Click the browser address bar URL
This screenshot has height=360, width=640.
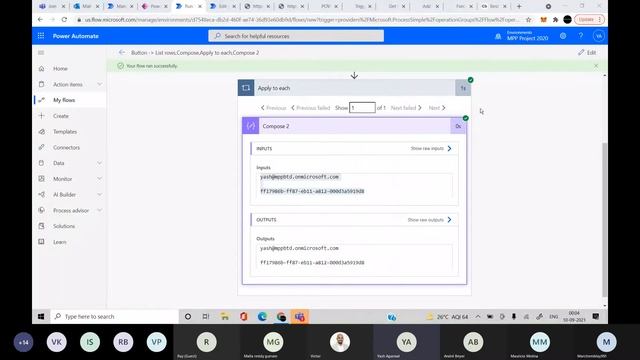(301, 19)
